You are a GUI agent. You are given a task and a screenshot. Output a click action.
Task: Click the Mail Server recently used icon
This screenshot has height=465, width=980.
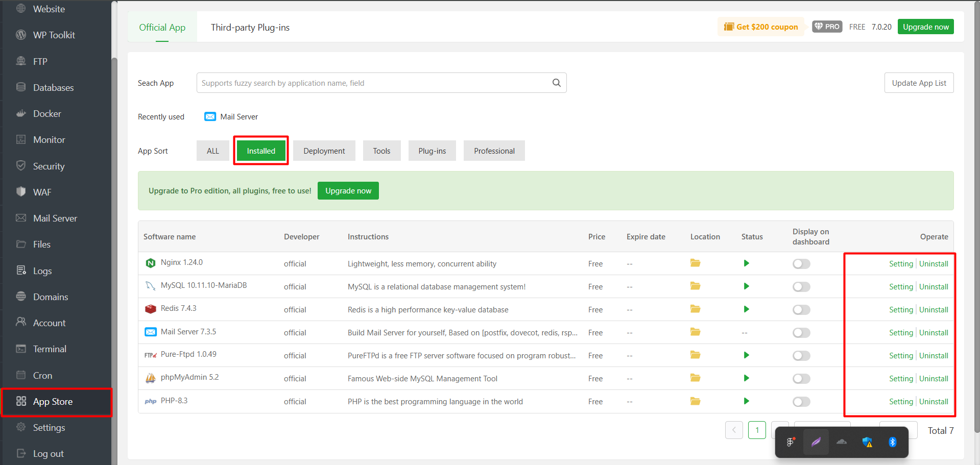click(210, 117)
